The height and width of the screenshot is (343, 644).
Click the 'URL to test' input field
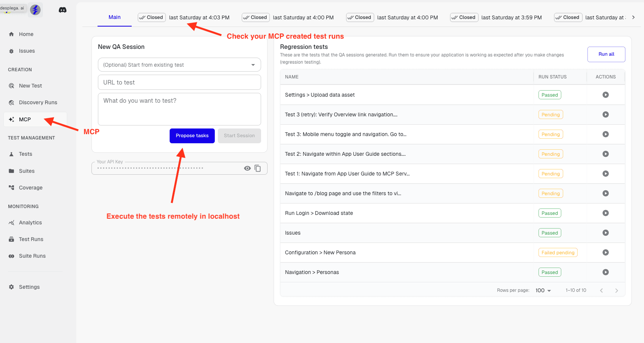pos(179,82)
